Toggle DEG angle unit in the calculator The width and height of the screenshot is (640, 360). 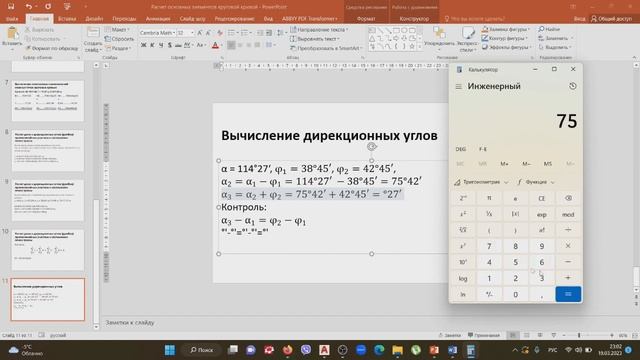[460, 149]
